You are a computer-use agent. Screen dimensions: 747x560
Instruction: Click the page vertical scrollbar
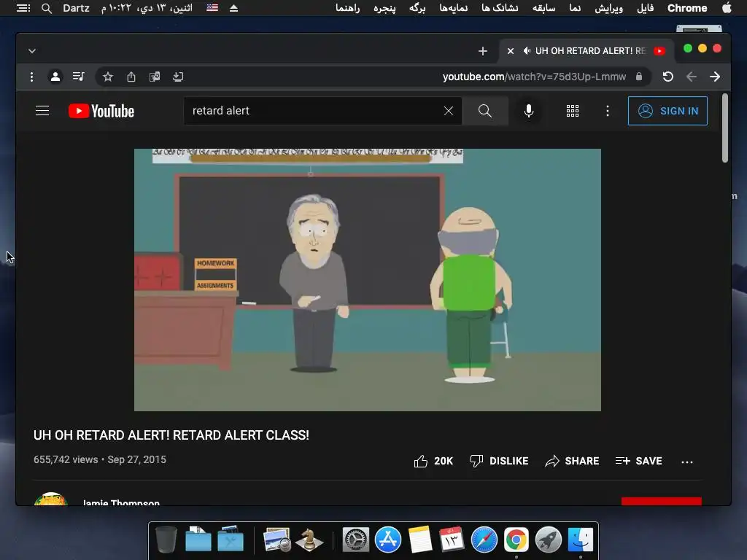[725, 128]
